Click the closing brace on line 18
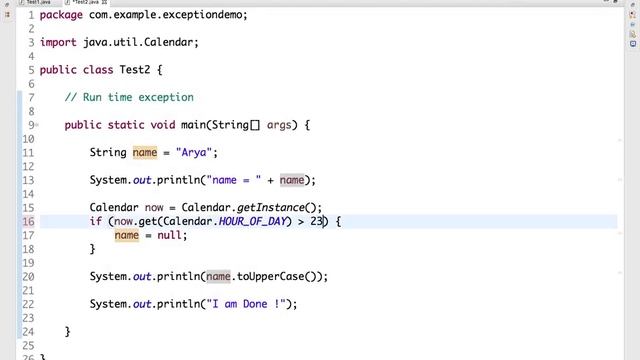 click(93, 249)
